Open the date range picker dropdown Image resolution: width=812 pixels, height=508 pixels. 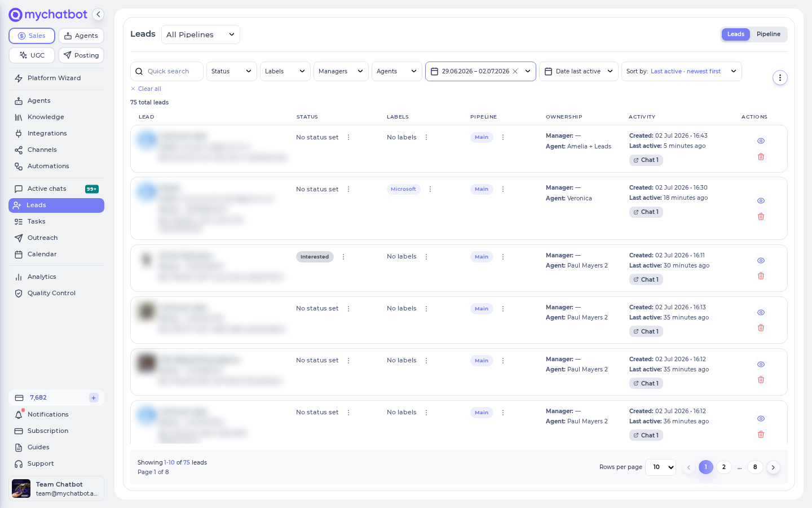pos(480,72)
